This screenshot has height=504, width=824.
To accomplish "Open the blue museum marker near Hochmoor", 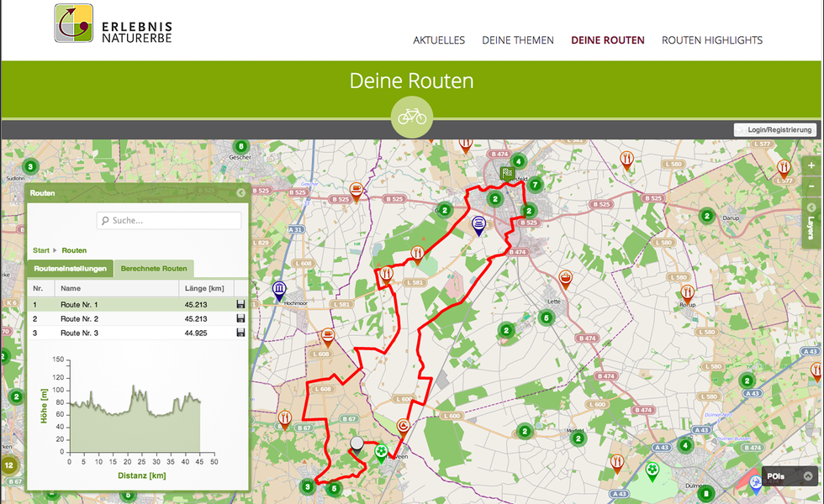I will 278,288.
